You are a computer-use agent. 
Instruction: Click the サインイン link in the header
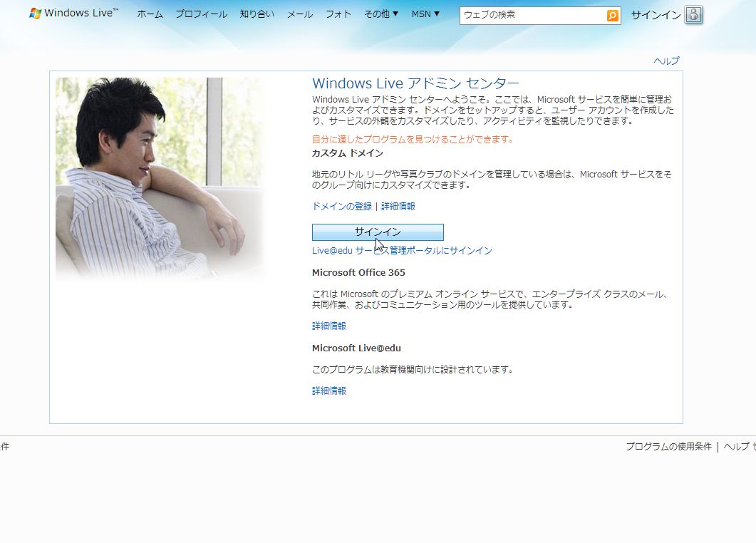click(656, 16)
